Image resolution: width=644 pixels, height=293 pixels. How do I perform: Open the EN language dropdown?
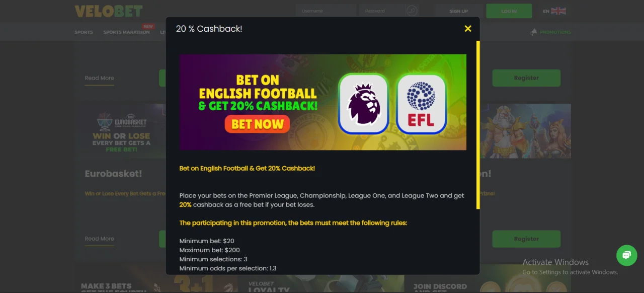click(554, 11)
